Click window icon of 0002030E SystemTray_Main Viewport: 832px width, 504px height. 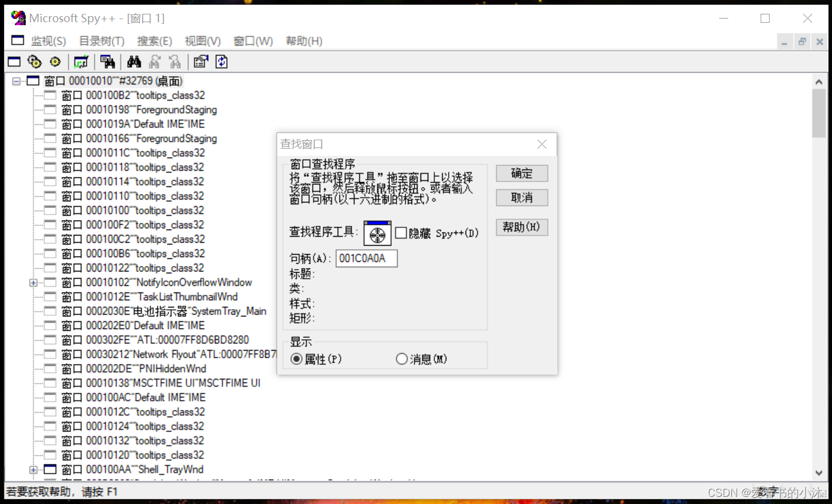point(50,311)
